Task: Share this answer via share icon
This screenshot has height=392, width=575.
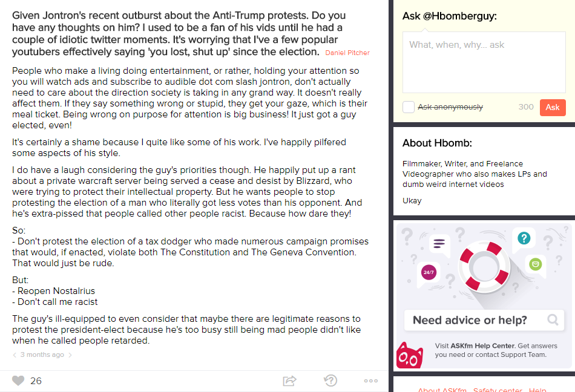Action: tap(290, 381)
